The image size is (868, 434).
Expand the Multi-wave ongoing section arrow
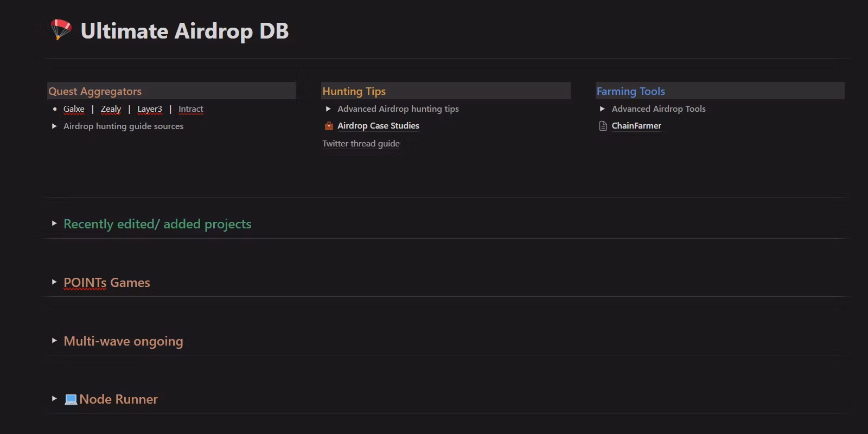click(x=54, y=341)
